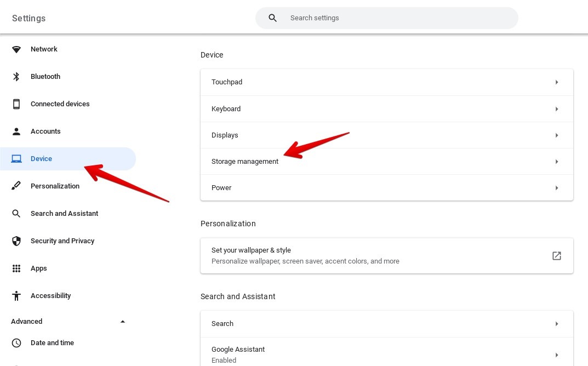Open Connected devices via its phone icon
The width and height of the screenshot is (588, 366).
coord(16,104)
